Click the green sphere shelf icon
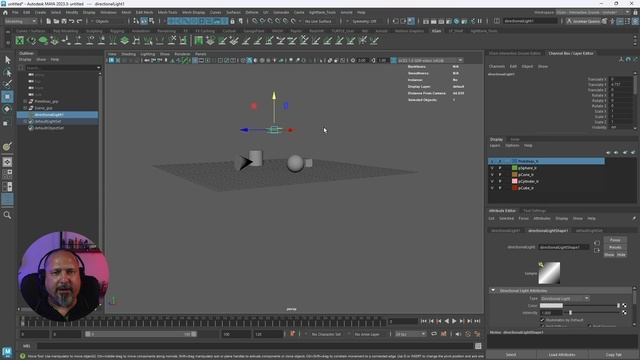 coord(43,40)
